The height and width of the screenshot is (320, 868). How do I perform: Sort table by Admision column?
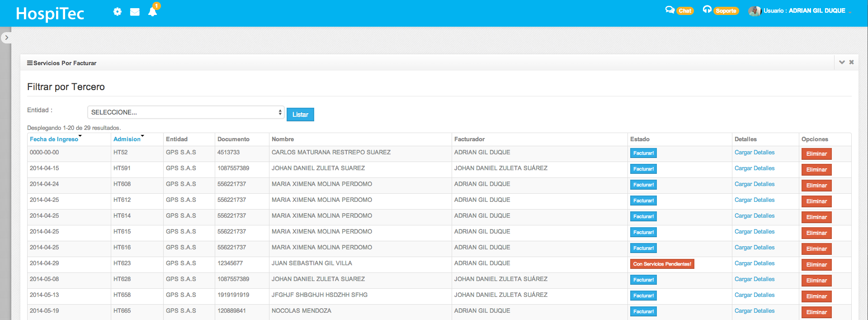point(127,139)
